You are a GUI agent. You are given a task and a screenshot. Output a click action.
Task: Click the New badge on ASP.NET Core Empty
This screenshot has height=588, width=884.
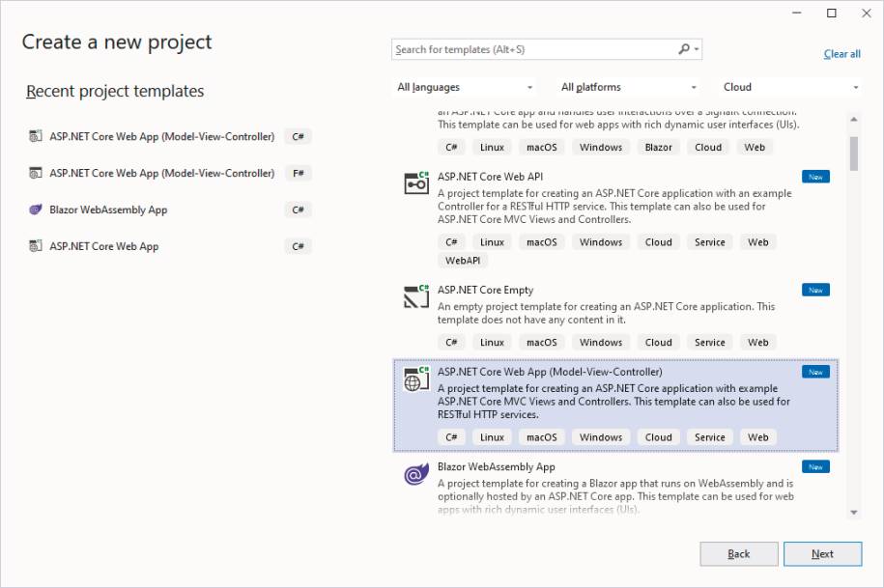[815, 290]
